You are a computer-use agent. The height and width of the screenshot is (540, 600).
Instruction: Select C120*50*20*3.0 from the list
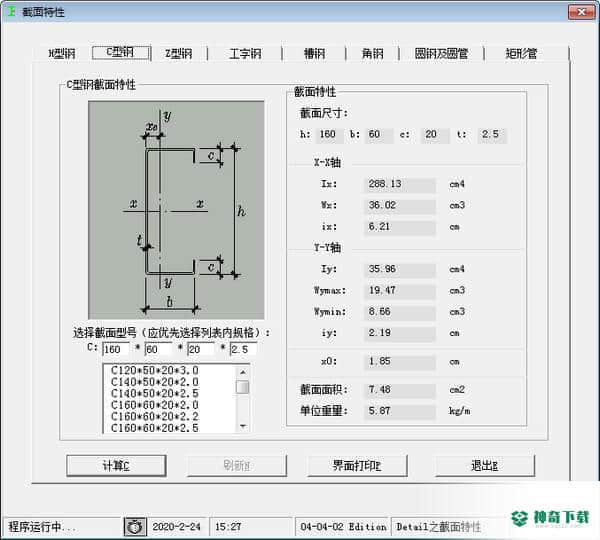(154, 370)
